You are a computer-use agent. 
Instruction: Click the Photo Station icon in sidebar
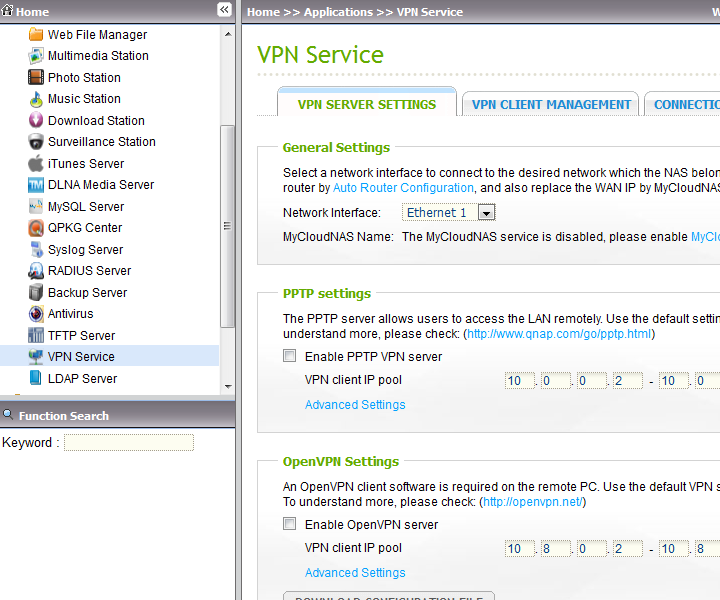(x=36, y=78)
